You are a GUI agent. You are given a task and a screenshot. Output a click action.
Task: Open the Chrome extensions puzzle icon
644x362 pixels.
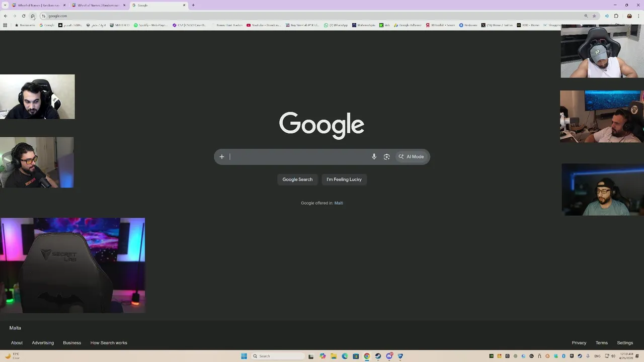tap(616, 16)
